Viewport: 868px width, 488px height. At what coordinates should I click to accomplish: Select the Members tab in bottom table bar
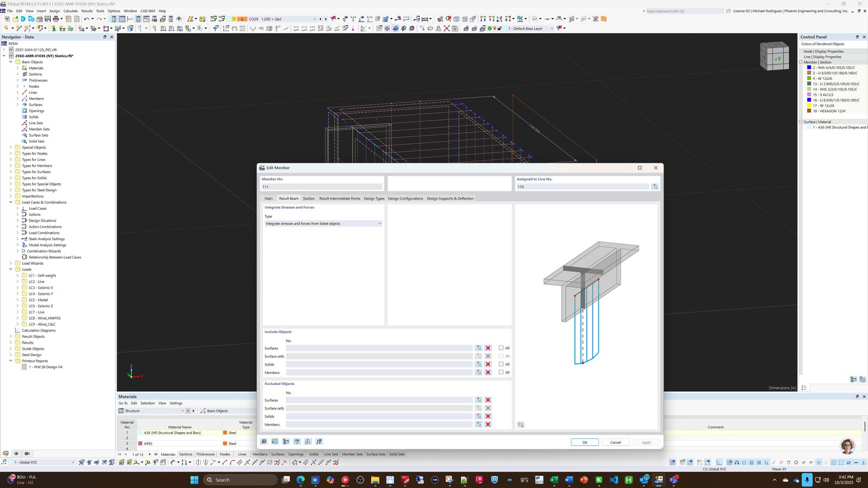[260, 454]
